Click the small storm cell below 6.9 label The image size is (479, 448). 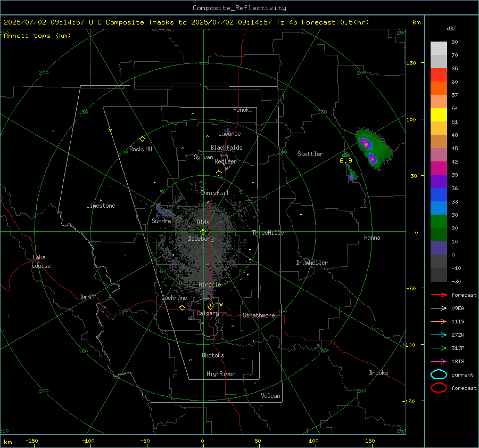352,176
